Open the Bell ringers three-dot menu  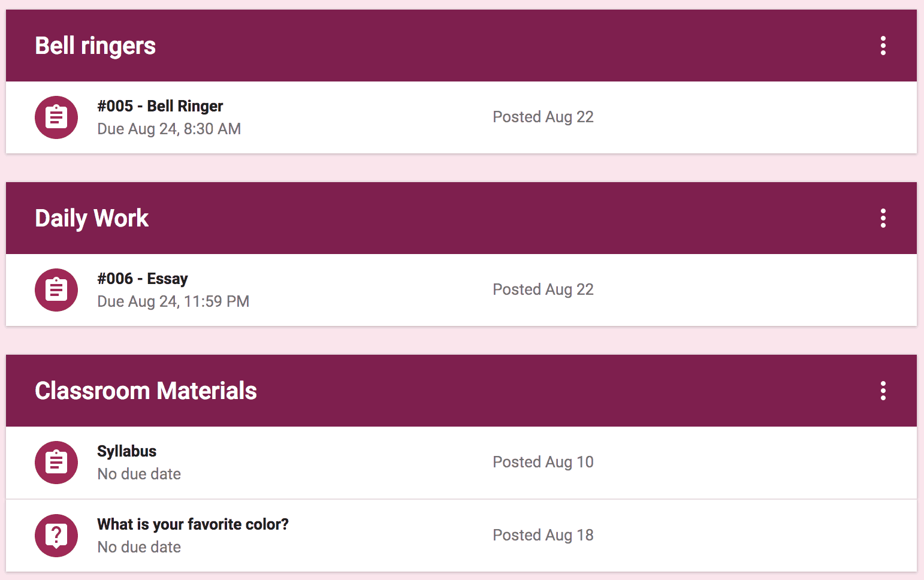point(883,46)
